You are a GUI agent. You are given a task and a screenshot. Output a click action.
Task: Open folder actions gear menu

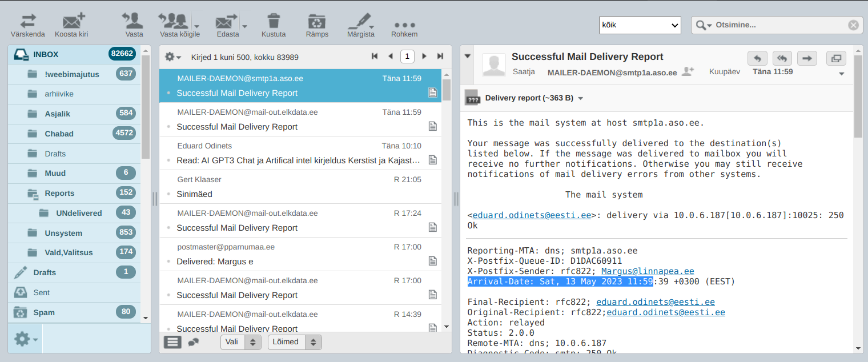click(25, 339)
